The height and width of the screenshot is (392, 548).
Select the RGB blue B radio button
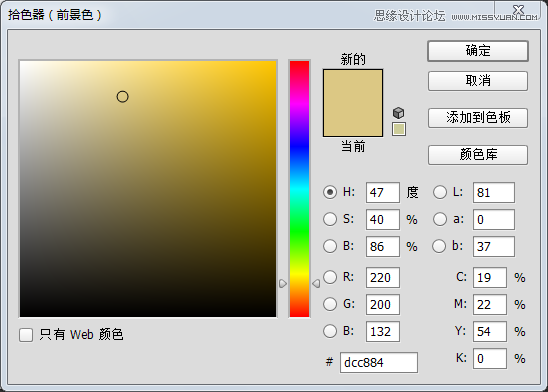click(330, 331)
